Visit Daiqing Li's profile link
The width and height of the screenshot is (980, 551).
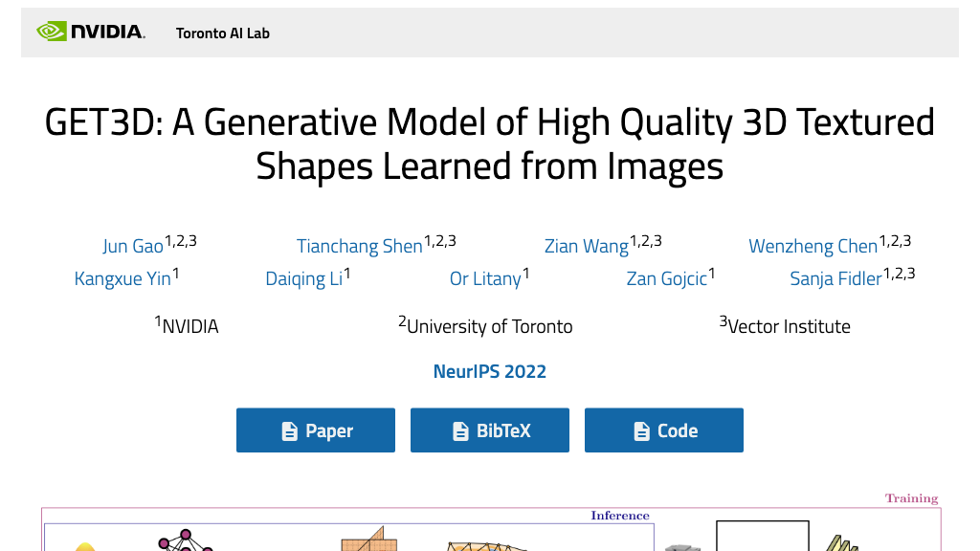(303, 279)
